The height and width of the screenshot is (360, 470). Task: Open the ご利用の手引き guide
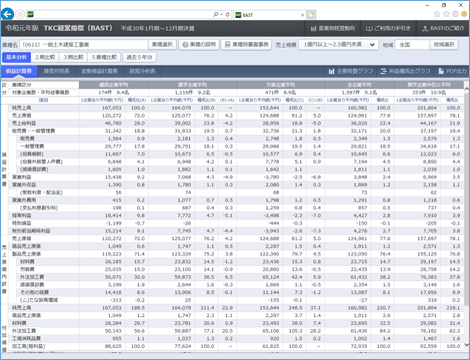pyautogui.click(x=388, y=28)
